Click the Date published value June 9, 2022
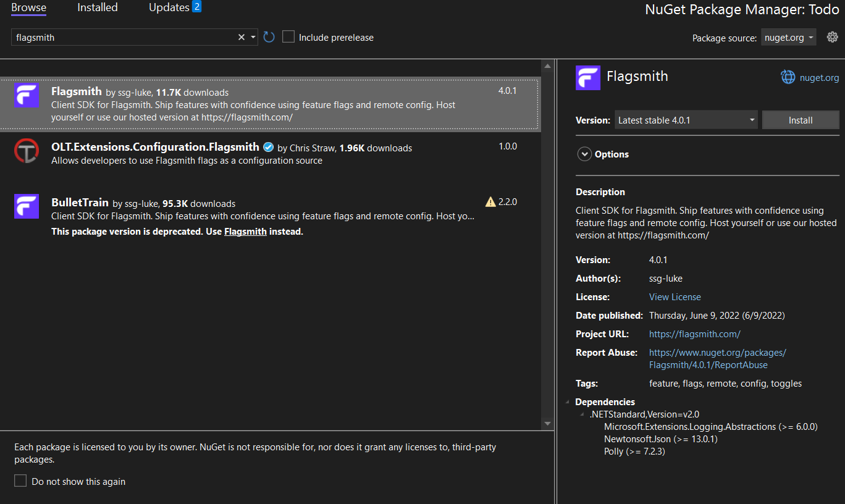845x504 pixels. [x=717, y=315]
